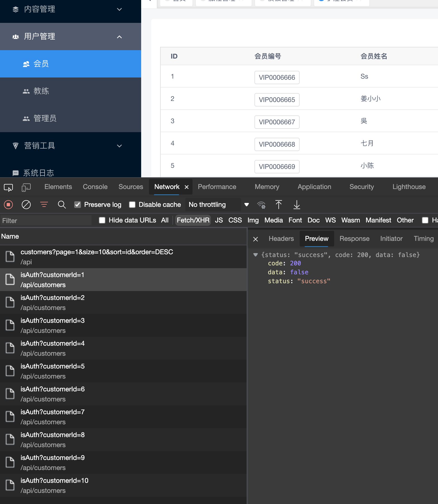The image size is (438, 504).
Task: Click the throttling dropdown arrow
Action: (x=247, y=205)
